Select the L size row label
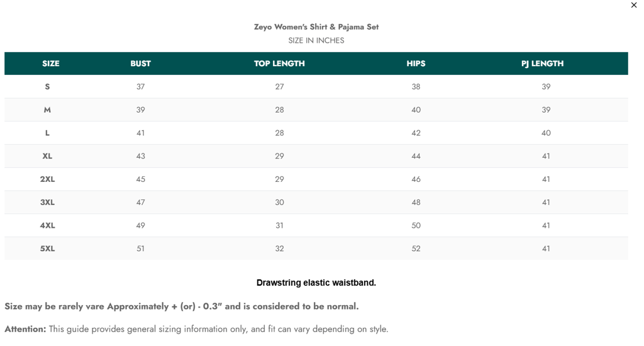 [x=47, y=133]
